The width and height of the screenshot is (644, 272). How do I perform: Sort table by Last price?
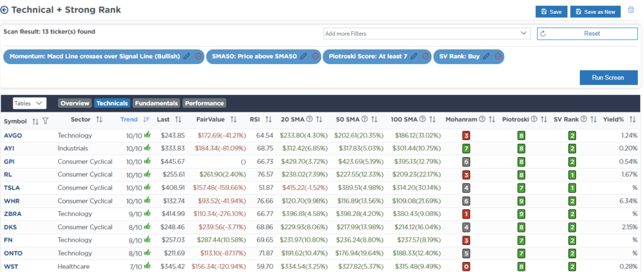[178, 119]
